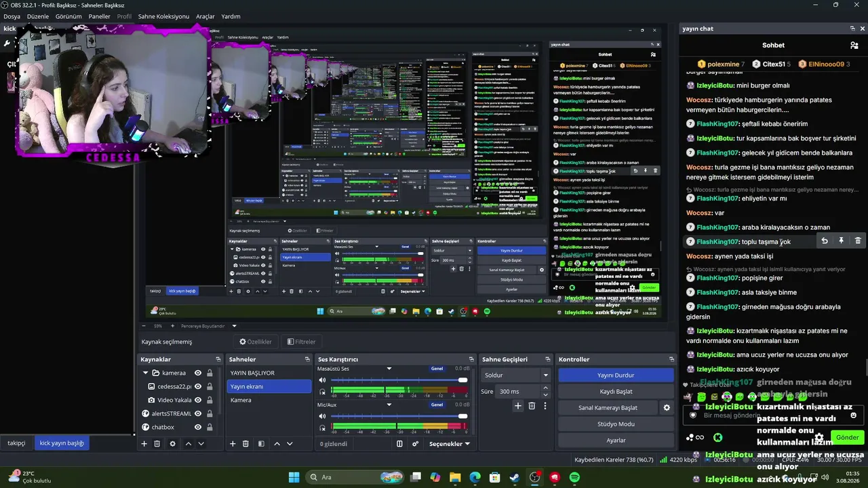Image resolution: width=868 pixels, height=488 pixels.
Task: Open Ayarlar settings button
Action: pyautogui.click(x=616, y=440)
